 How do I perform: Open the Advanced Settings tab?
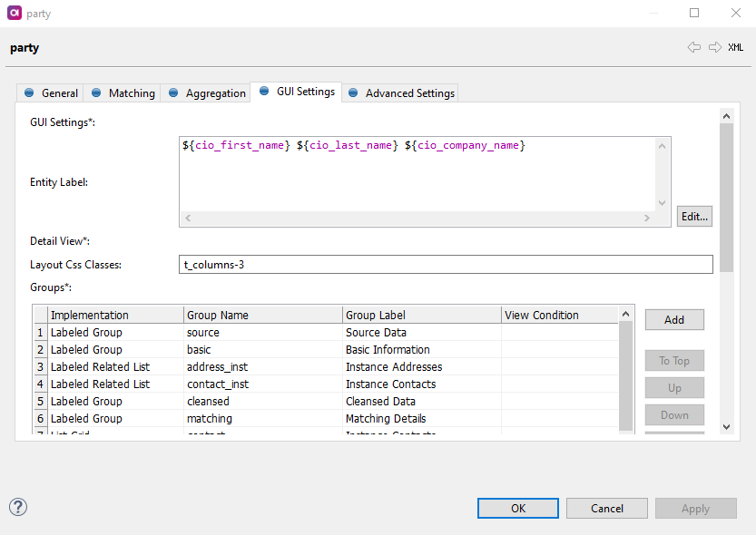(407, 92)
